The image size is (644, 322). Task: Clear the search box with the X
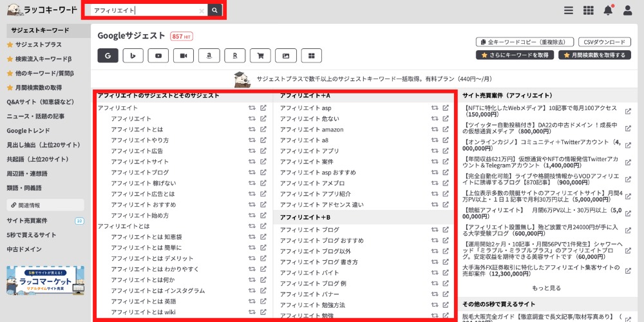point(201,11)
